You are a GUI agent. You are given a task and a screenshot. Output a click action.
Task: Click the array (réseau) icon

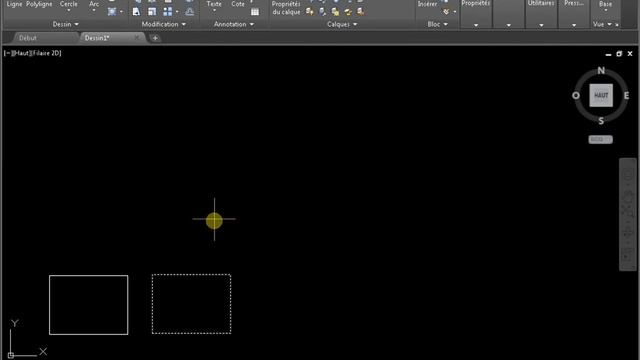click(x=167, y=12)
